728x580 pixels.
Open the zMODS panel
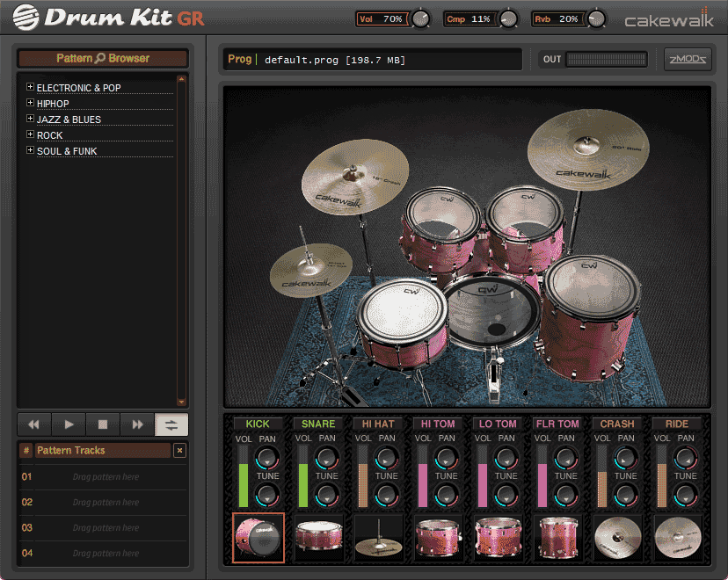tap(688, 59)
